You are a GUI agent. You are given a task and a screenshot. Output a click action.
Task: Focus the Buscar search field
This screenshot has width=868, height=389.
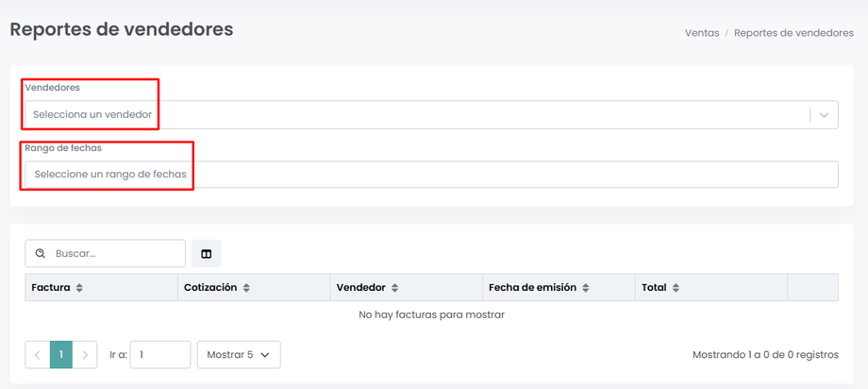pos(115,253)
